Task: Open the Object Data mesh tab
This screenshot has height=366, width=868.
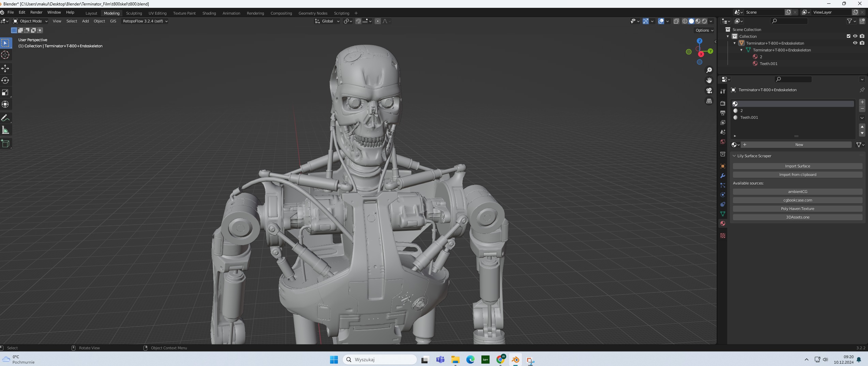Action: 722,214
